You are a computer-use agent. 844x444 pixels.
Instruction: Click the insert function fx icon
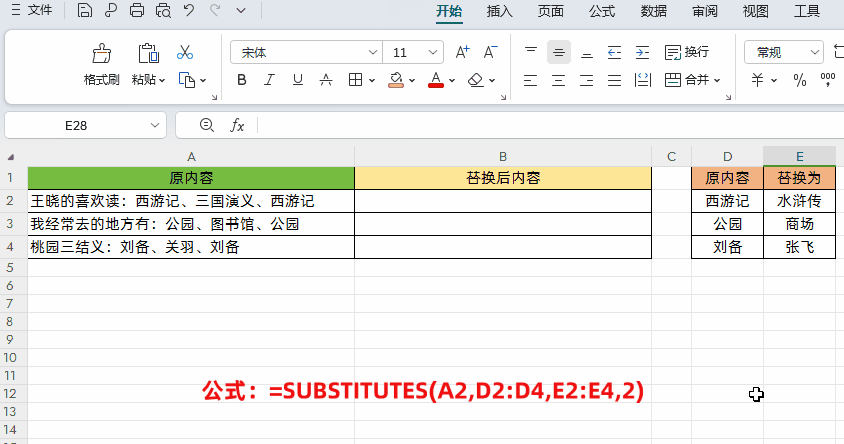pyautogui.click(x=237, y=125)
